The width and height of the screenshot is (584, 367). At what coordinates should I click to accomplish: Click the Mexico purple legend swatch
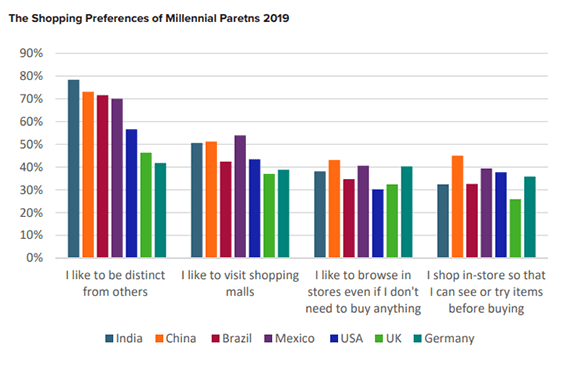pos(269,338)
